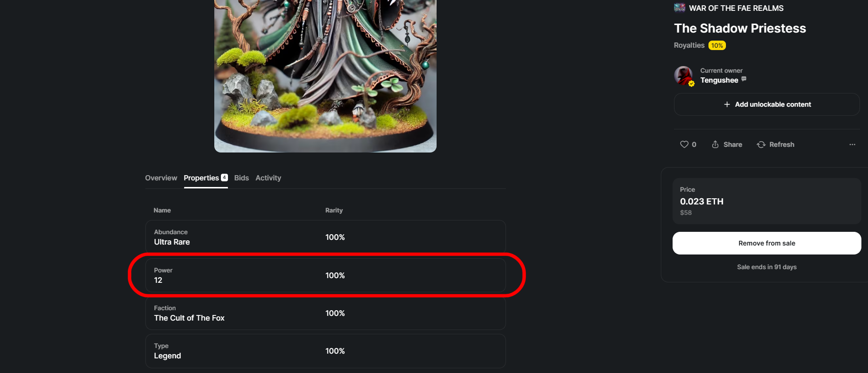The height and width of the screenshot is (373, 868).
Task: Click Remove from sale button
Action: [767, 243]
